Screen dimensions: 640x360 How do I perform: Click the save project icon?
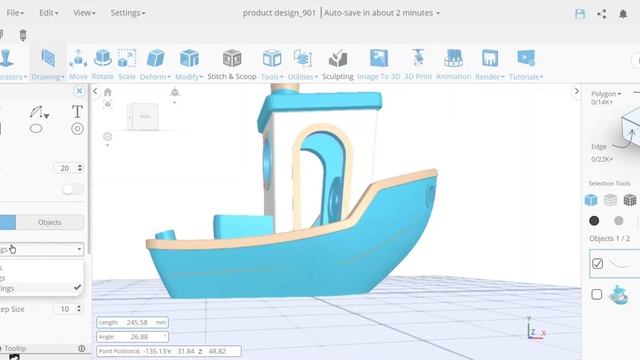580,14
